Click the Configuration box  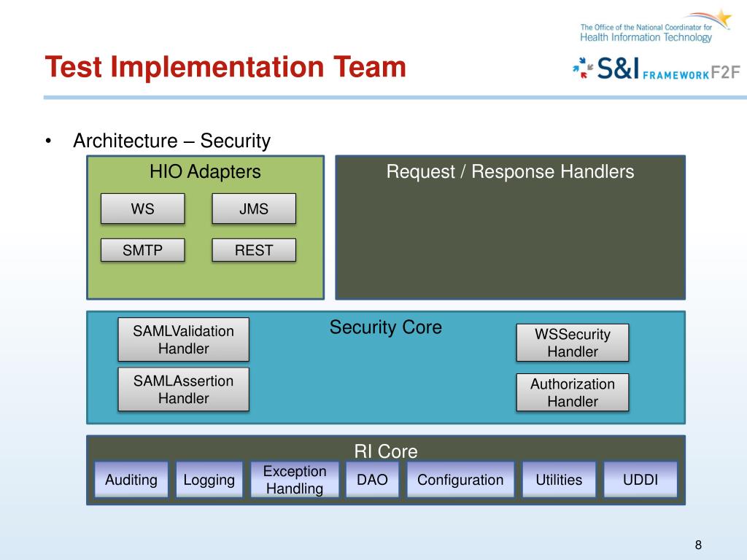(461, 480)
